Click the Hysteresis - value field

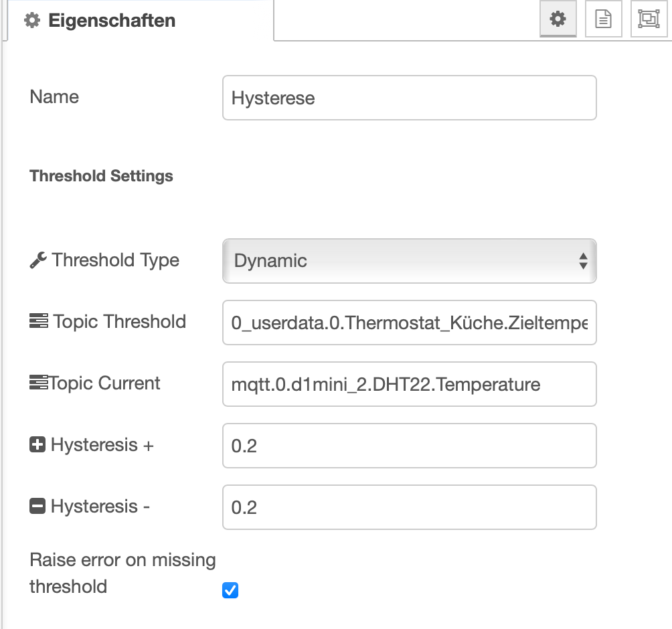[409, 507]
